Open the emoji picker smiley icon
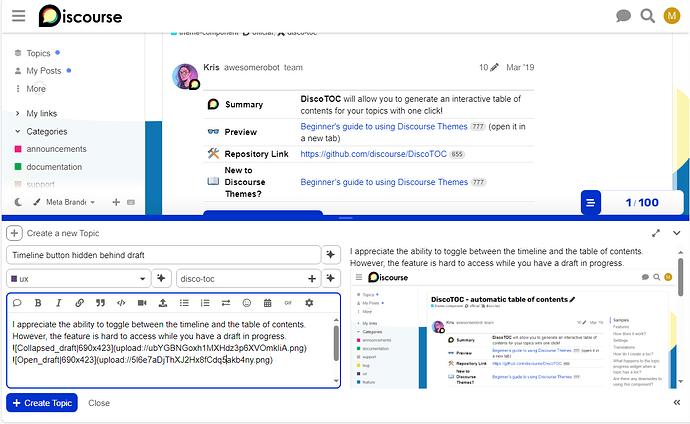 pos(247,303)
